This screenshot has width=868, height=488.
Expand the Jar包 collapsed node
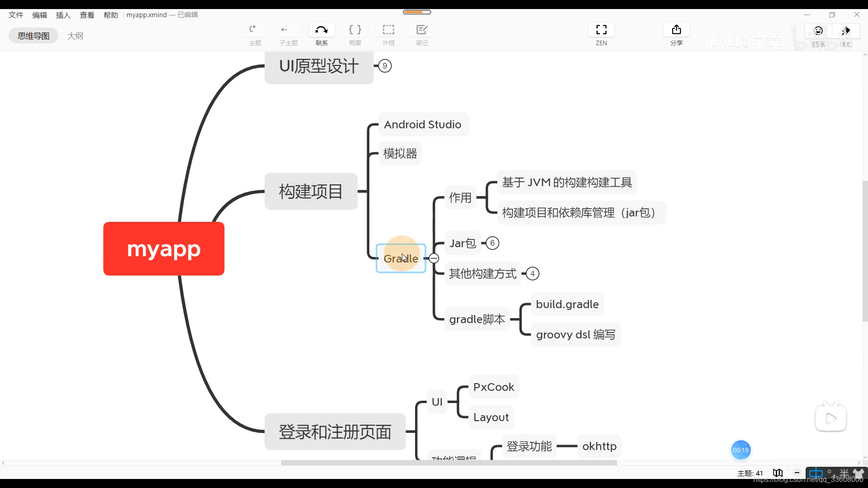pos(492,243)
